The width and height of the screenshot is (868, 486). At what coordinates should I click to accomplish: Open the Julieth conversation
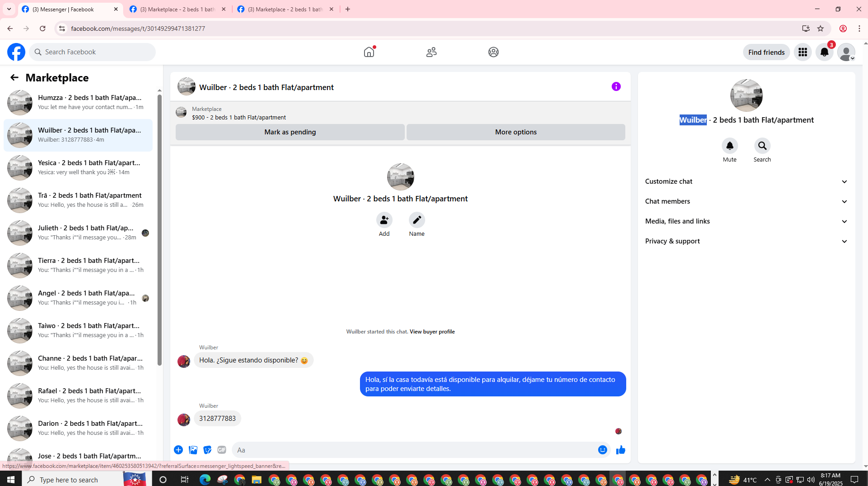[x=78, y=233]
